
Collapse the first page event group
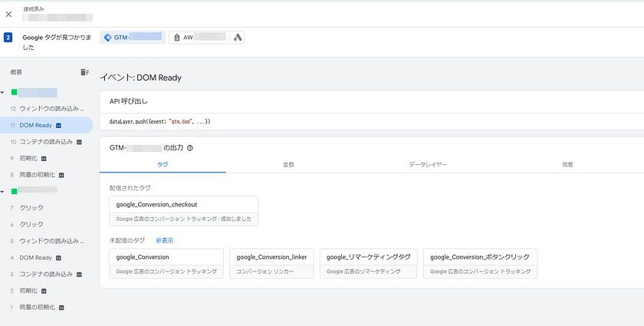3,93
